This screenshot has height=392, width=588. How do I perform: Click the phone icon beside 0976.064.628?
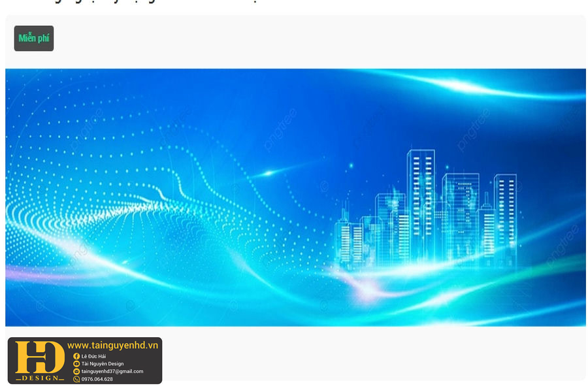coord(76,379)
